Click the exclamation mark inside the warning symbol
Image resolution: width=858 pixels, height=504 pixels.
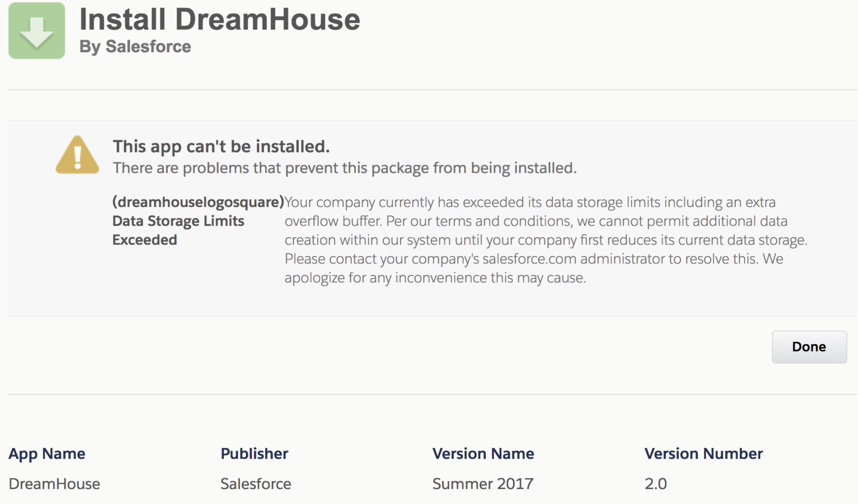pyautogui.click(x=77, y=158)
